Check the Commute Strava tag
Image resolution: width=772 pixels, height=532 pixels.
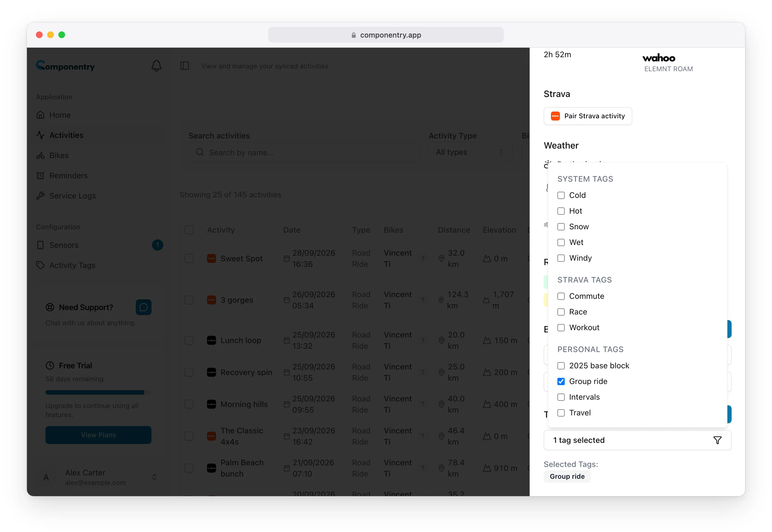click(561, 296)
